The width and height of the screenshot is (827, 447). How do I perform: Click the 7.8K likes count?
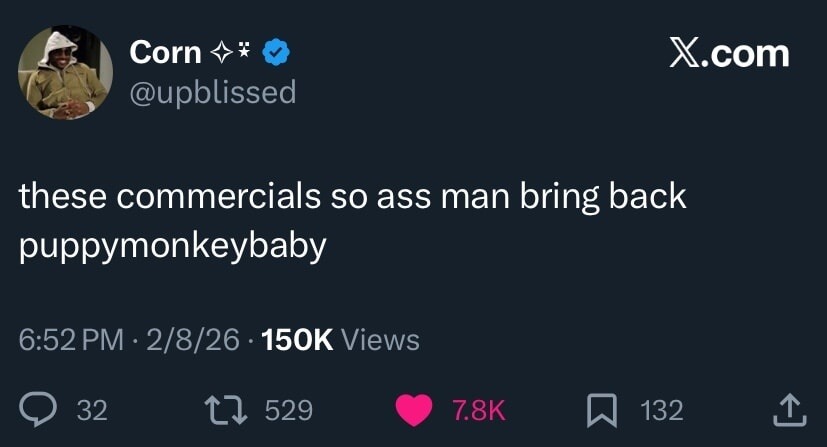pos(479,410)
